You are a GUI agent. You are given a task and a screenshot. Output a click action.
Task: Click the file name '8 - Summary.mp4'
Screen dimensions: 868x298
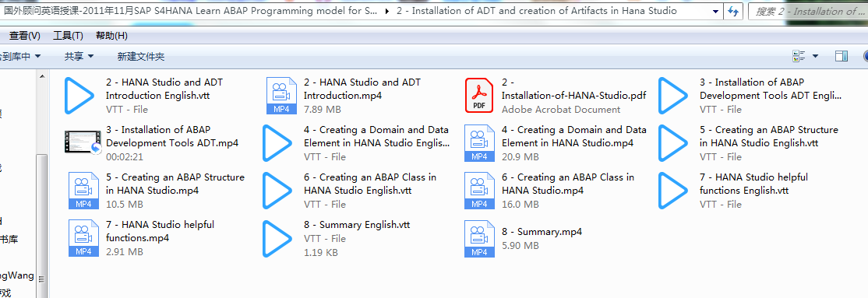point(542,232)
